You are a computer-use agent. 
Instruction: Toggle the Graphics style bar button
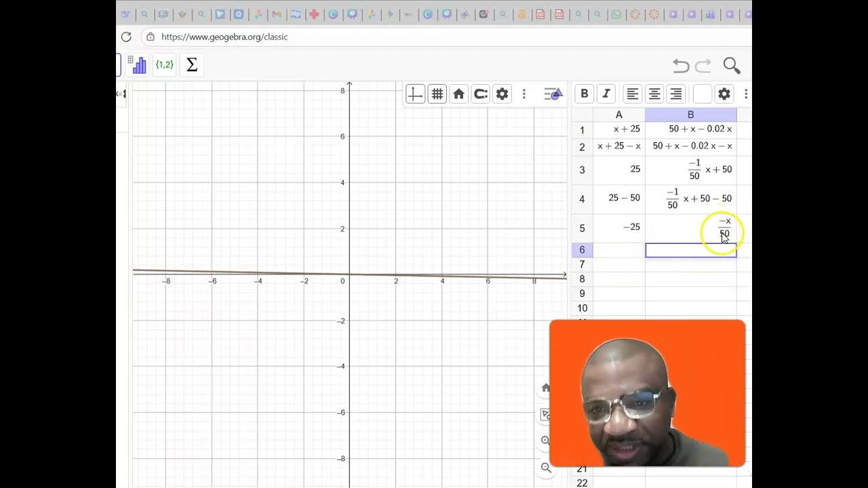coord(553,94)
